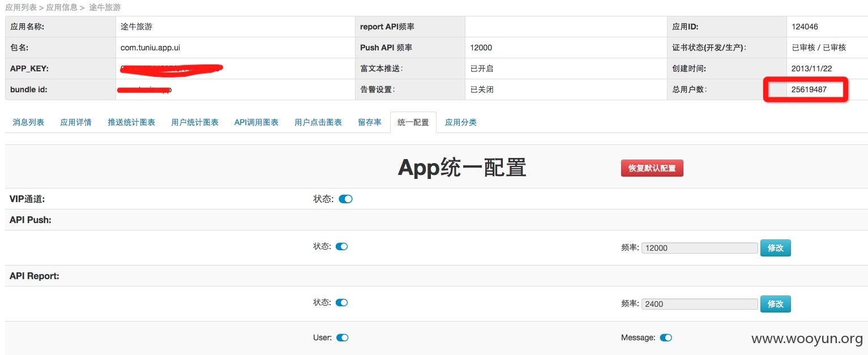Click the 包名: label cell
This screenshot has height=355, width=868.
click(60, 48)
